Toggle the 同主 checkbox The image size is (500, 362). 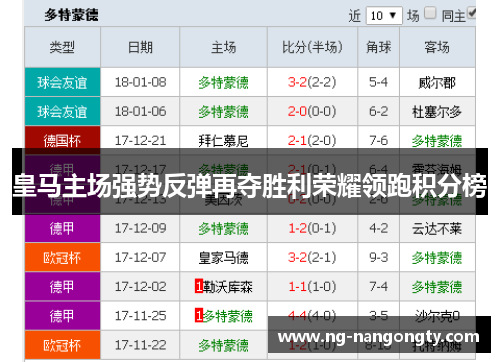coord(471,13)
